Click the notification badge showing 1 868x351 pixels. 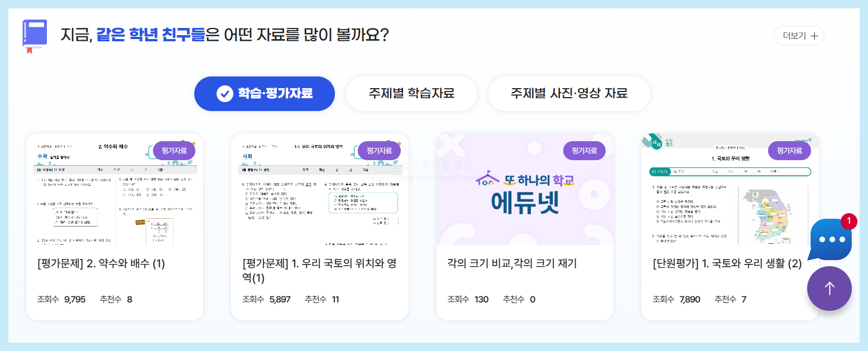(850, 221)
